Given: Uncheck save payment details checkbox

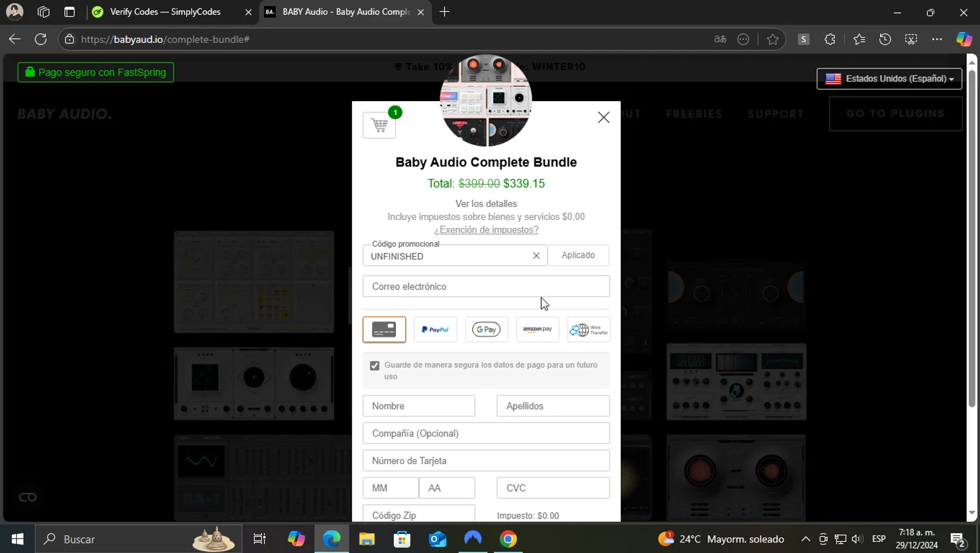Looking at the screenshot, I should pos(374,366).
